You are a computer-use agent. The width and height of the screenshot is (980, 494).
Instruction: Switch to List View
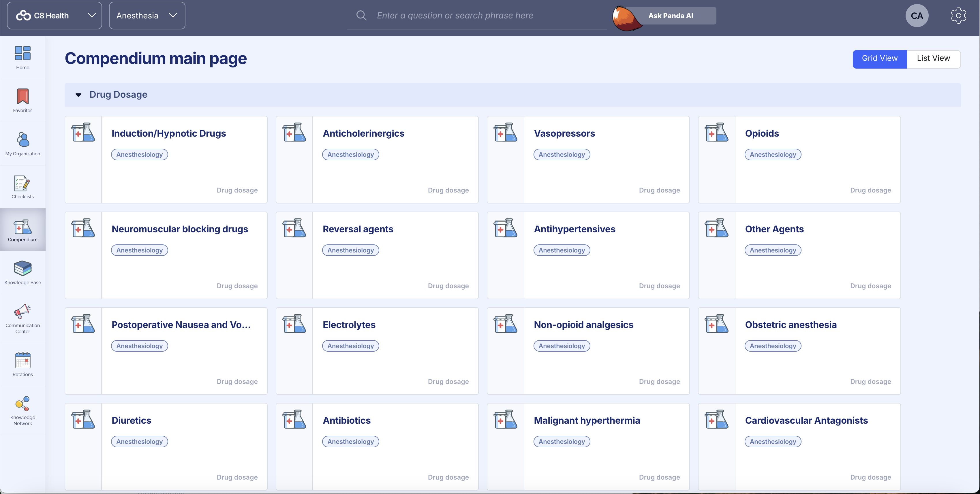coord(933,59)
